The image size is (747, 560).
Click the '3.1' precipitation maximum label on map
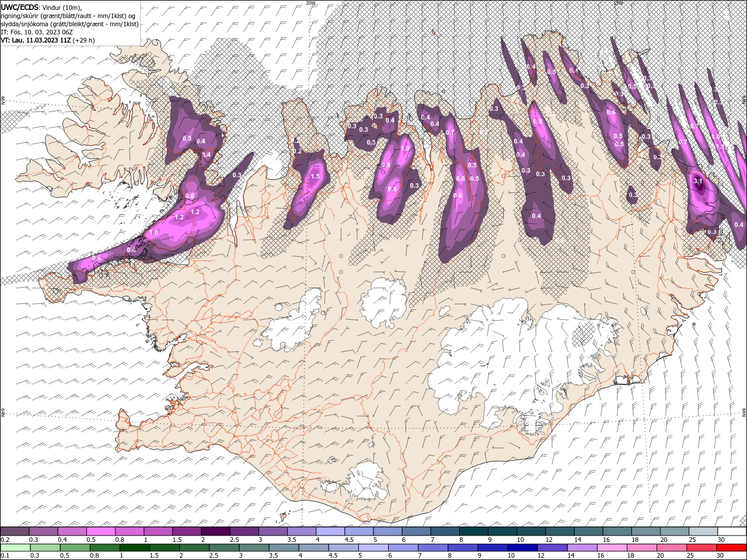pyautogui.click(x=698, y=181)
